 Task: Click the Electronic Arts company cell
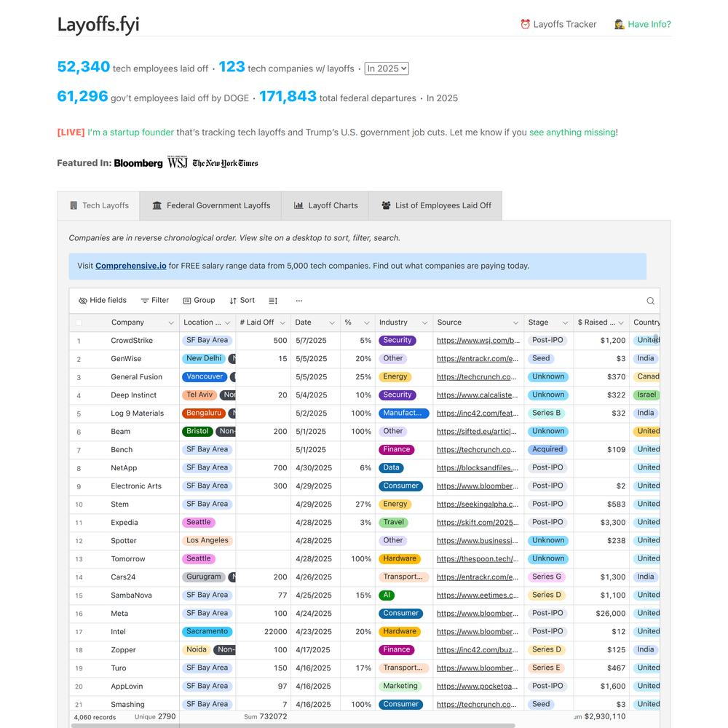coord(136,486)
